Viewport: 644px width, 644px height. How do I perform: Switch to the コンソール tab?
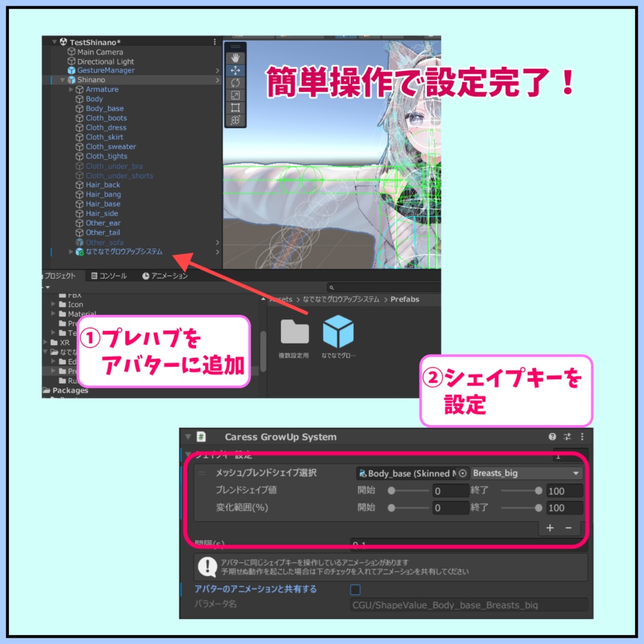[x=109, y=275]
